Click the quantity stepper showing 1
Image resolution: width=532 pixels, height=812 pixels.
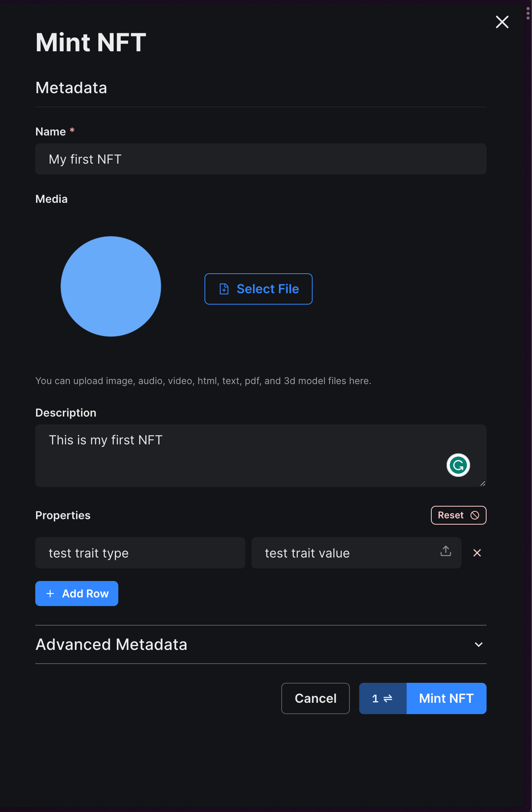click(382, 698)
